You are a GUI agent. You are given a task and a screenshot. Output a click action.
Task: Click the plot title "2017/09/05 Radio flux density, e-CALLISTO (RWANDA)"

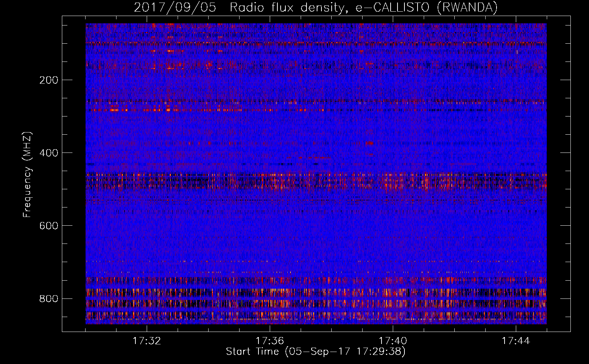316,8
